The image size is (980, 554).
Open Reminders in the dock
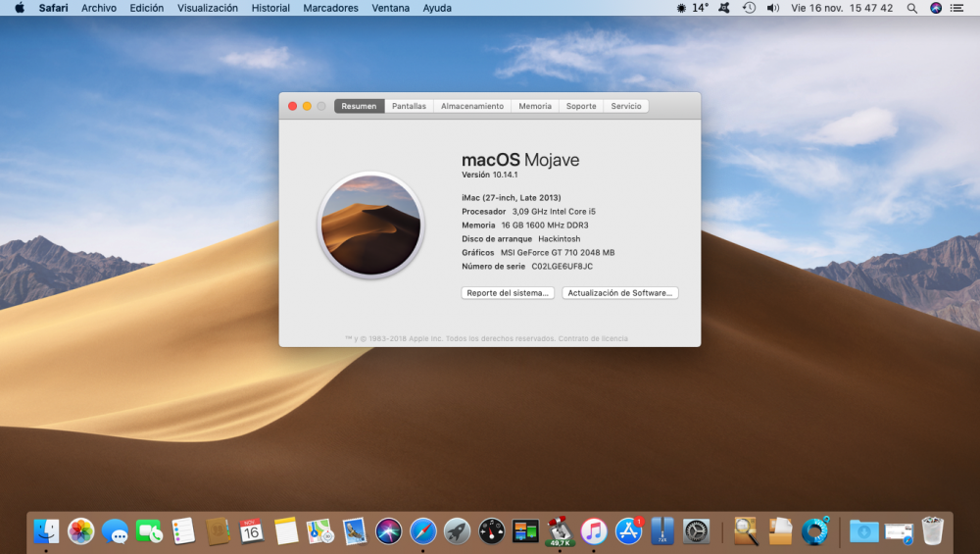point(183,531)
